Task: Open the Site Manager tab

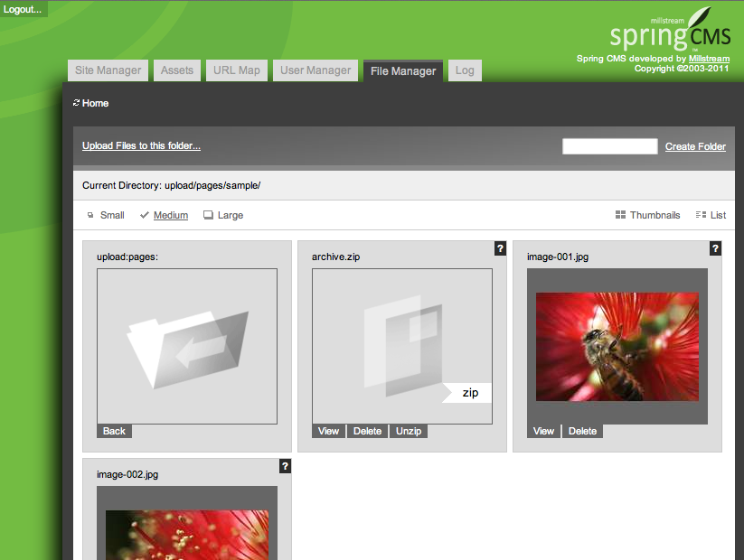Action: click(108, 70)
